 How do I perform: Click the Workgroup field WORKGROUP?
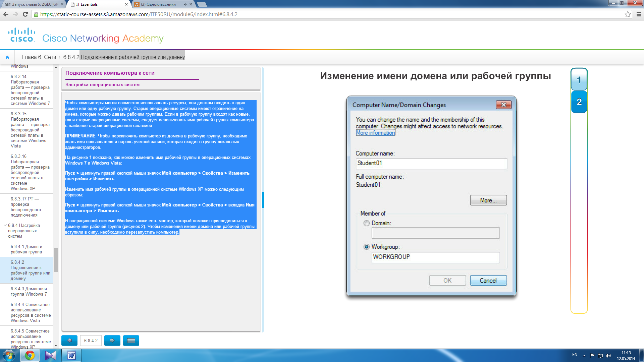[x=435, y=257]
